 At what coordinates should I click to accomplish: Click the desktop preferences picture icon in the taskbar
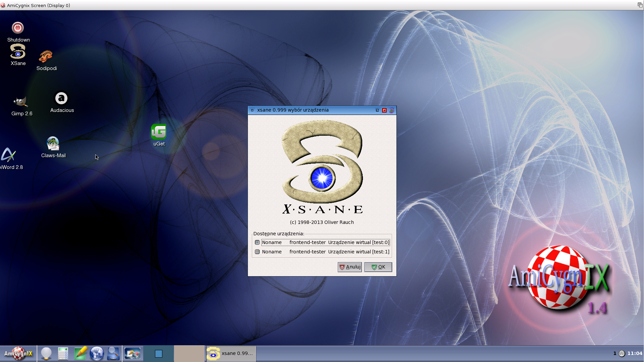(x=132, y=354)
